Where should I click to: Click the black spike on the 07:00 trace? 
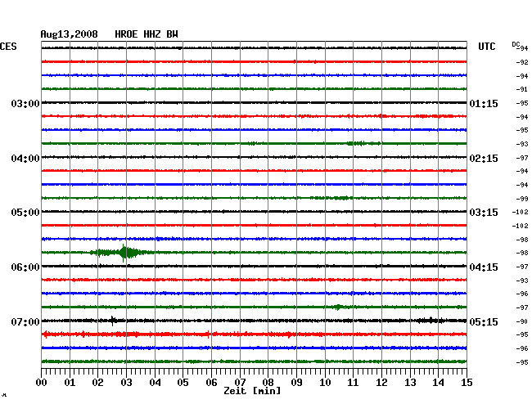(x=113, y=321)
